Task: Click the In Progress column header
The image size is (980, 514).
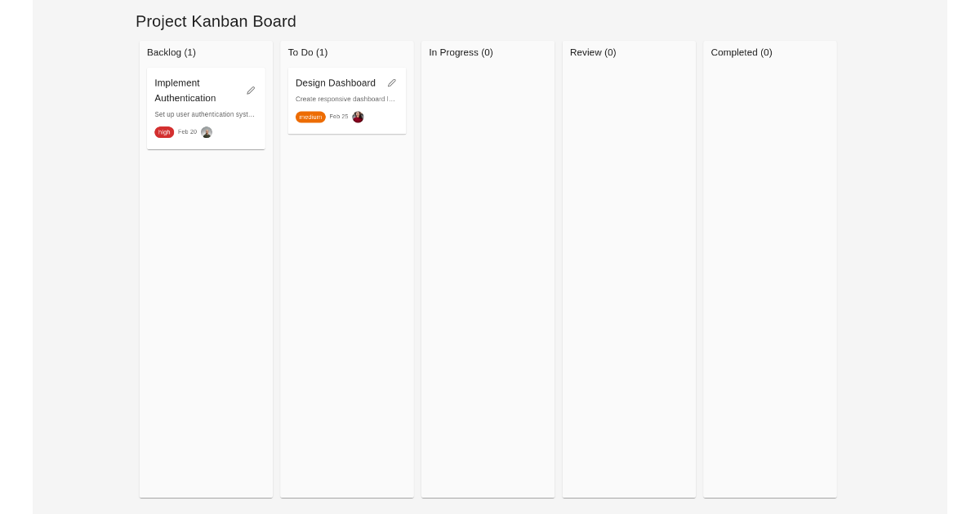Action: click(461, 52)
